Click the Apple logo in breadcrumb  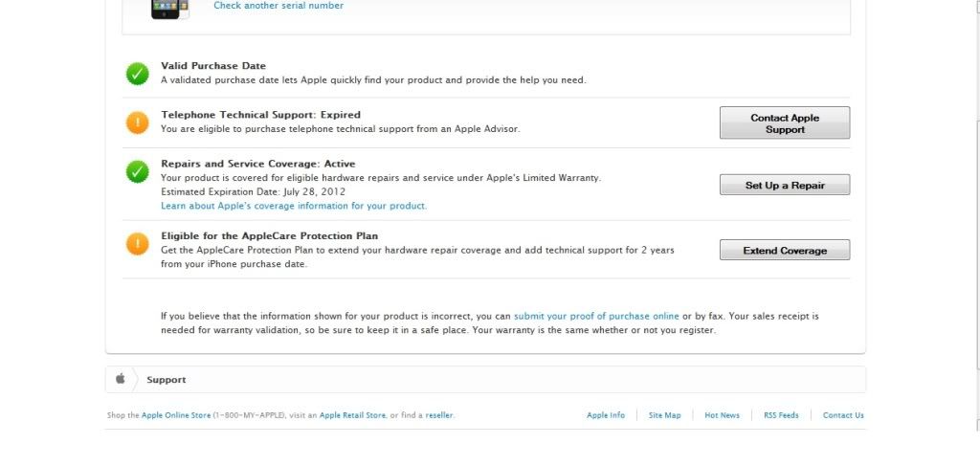(x=120, y=379)
